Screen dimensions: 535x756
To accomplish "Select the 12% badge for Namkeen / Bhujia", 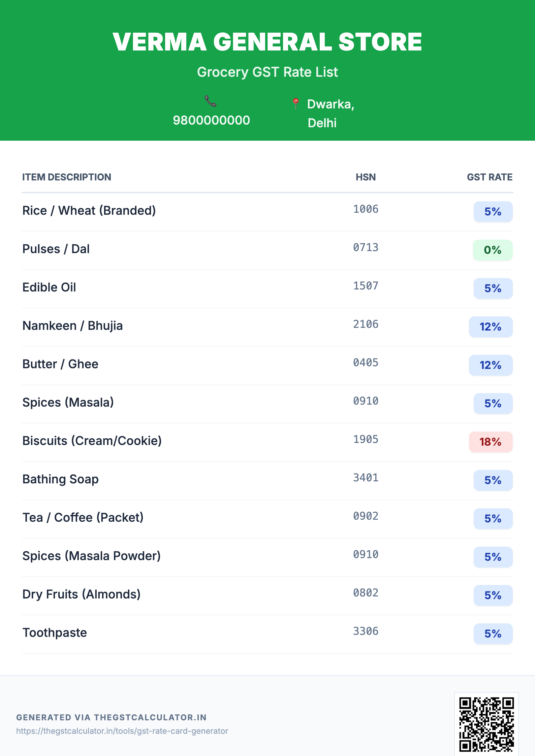I will coord(491,327).
